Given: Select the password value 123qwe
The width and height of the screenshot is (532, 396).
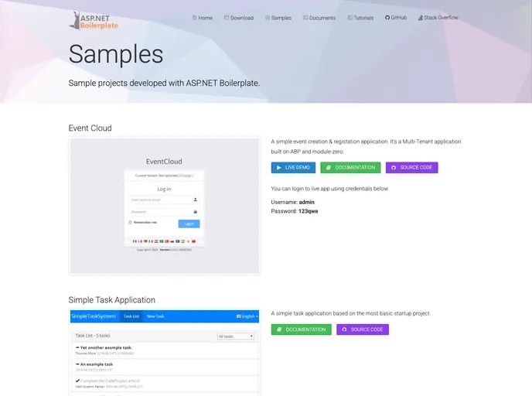Looking at the screenshot, I should coord(309,211).
